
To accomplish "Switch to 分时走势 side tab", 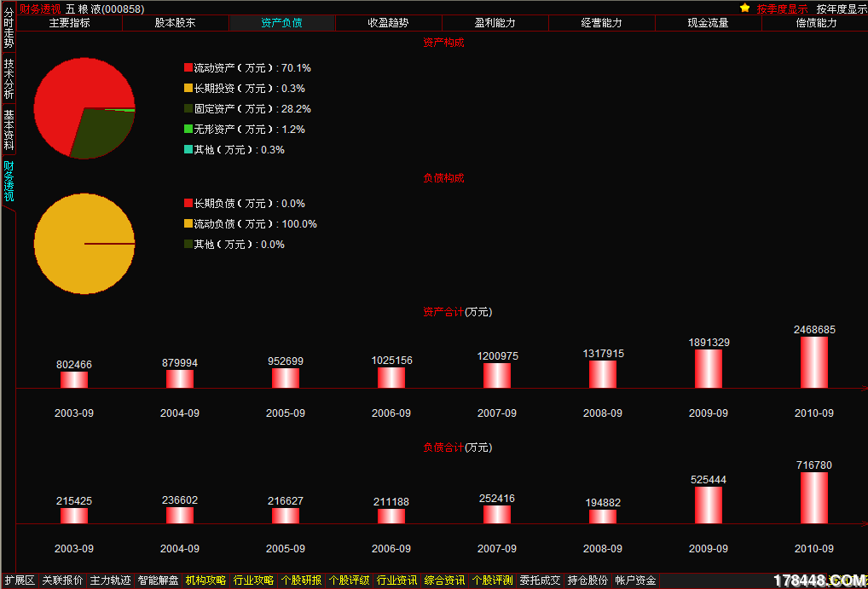I will tap(9, 27).
